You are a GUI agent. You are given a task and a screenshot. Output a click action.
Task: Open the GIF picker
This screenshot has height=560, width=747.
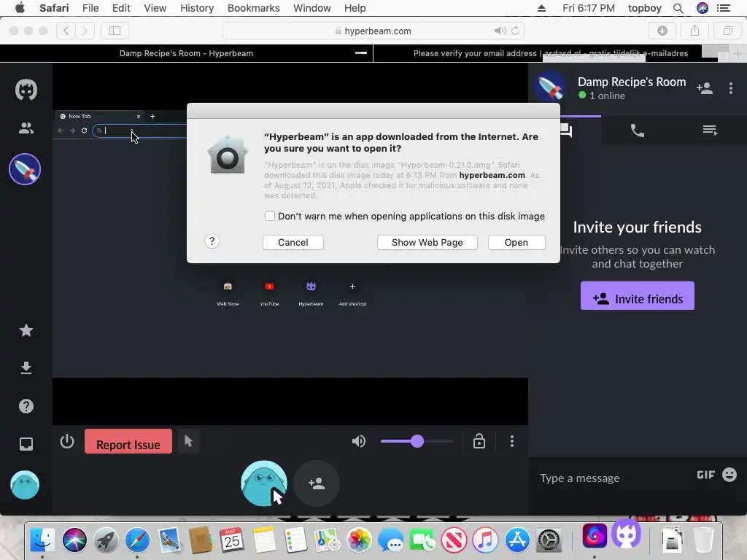coord(705,475)
